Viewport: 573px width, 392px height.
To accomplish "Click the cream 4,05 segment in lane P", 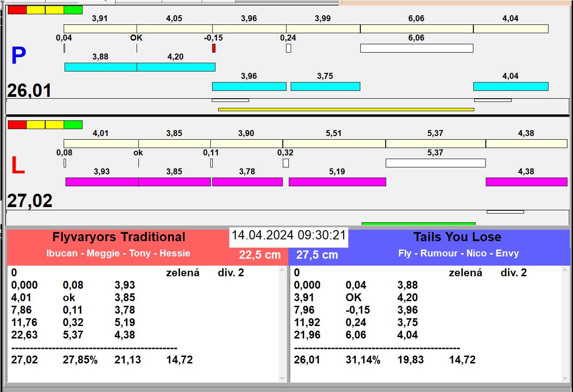I will pyautogui.click(x=174, y=29).
